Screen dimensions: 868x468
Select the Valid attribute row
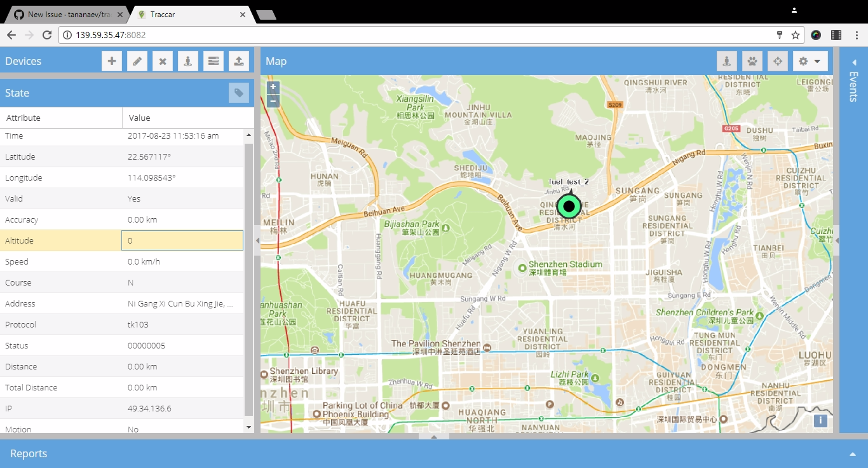[121, 198]
